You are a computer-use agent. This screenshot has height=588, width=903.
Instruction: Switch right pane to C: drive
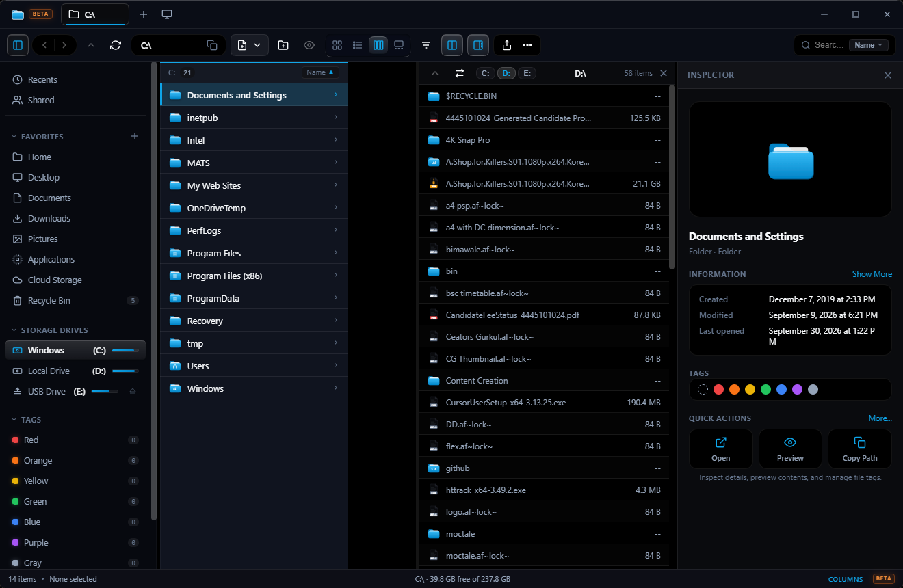[485, 73]
